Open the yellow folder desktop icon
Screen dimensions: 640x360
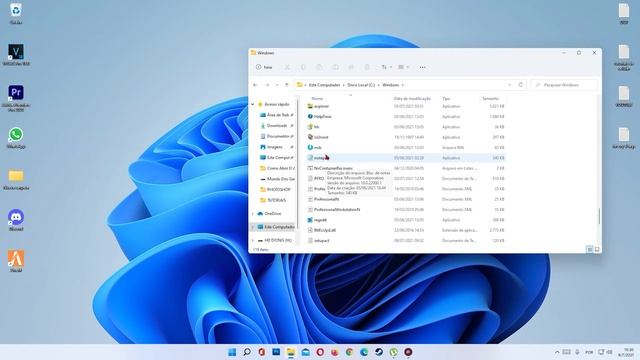pos(16,178)
